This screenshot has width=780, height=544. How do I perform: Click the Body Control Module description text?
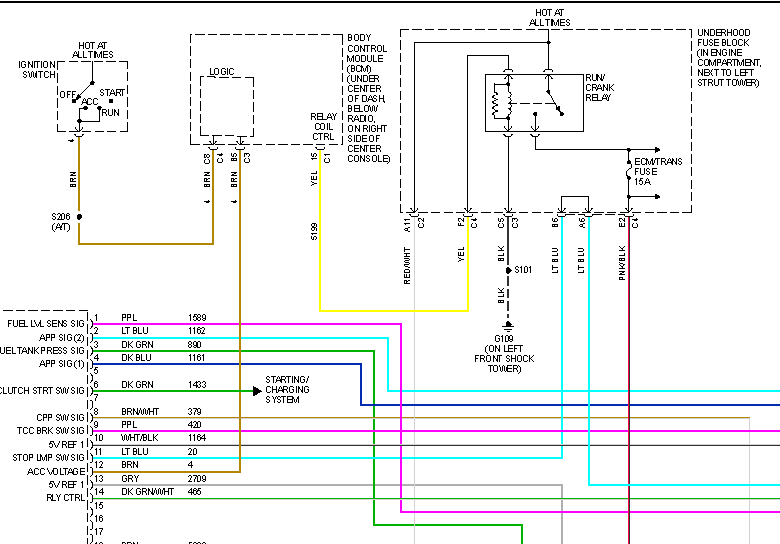tap(368, 98)
